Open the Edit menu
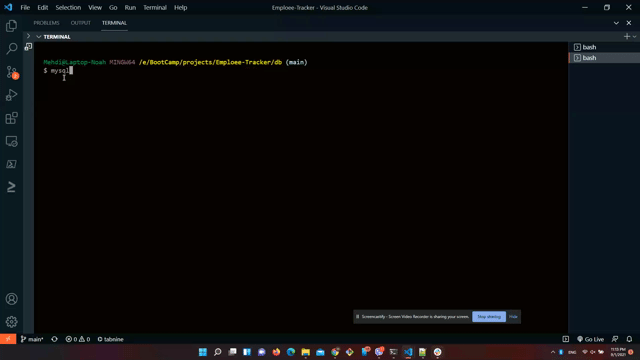This screenshot has height=360, width=640. click(x=42, y=7)
